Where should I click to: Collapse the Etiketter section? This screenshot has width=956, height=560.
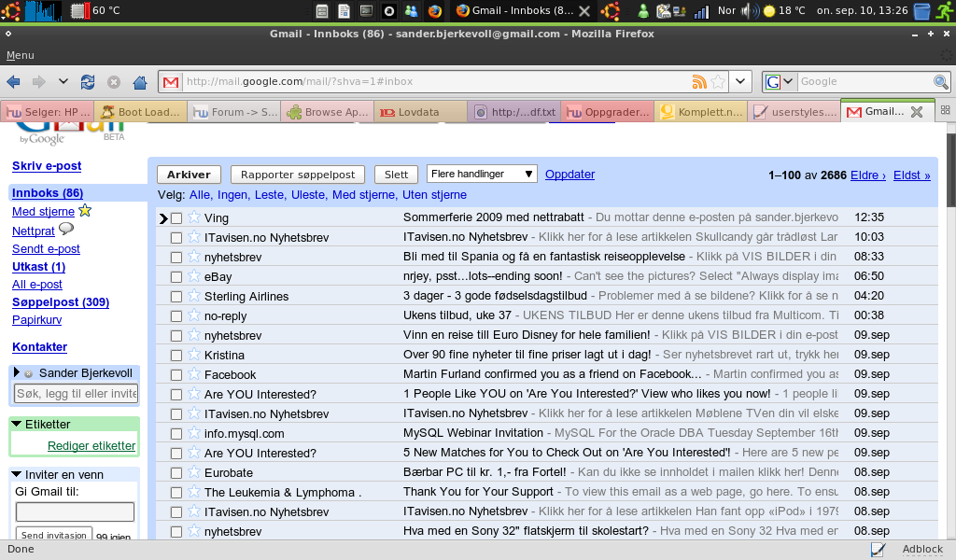click(x=17, y=424)
